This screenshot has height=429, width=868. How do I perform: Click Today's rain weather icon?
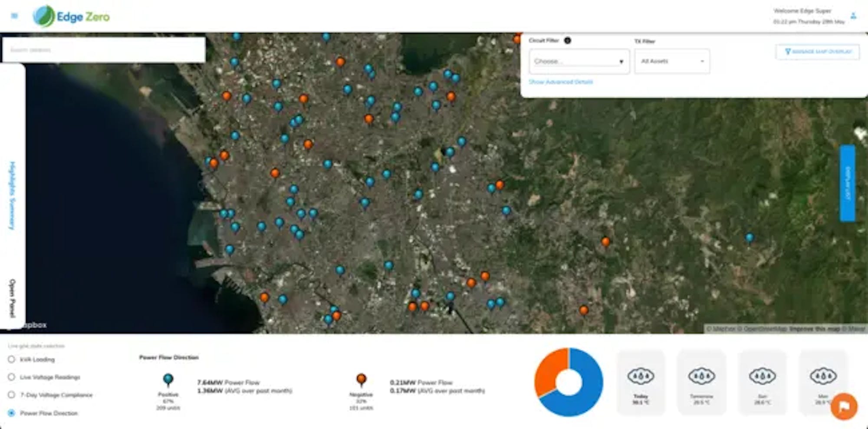click(x=641, y=376)
